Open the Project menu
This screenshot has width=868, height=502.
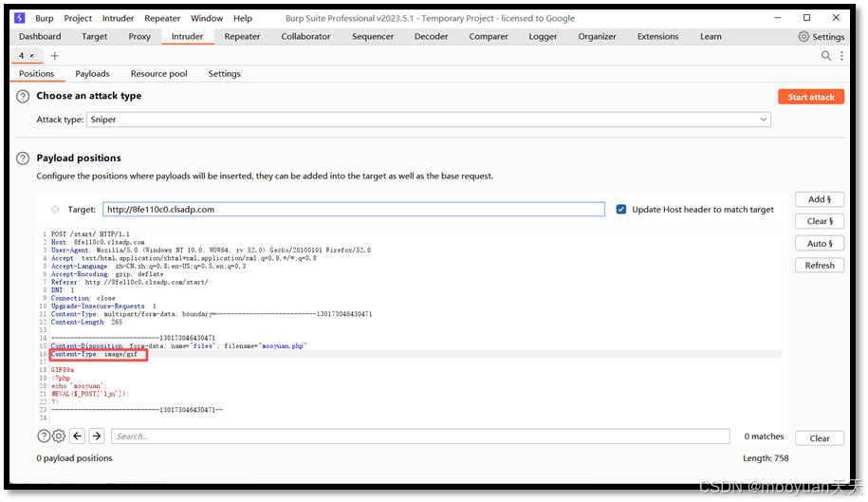coord(78,18)
